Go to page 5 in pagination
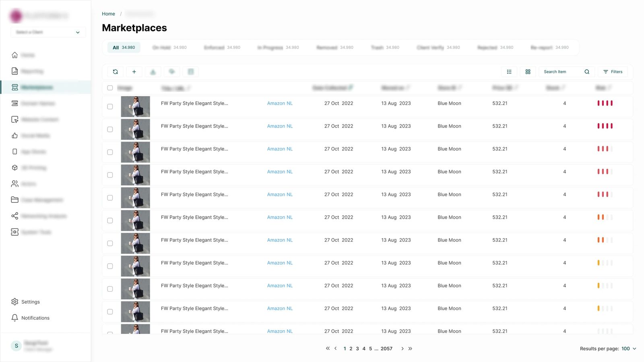644x362 pixels. click(371, 349)
